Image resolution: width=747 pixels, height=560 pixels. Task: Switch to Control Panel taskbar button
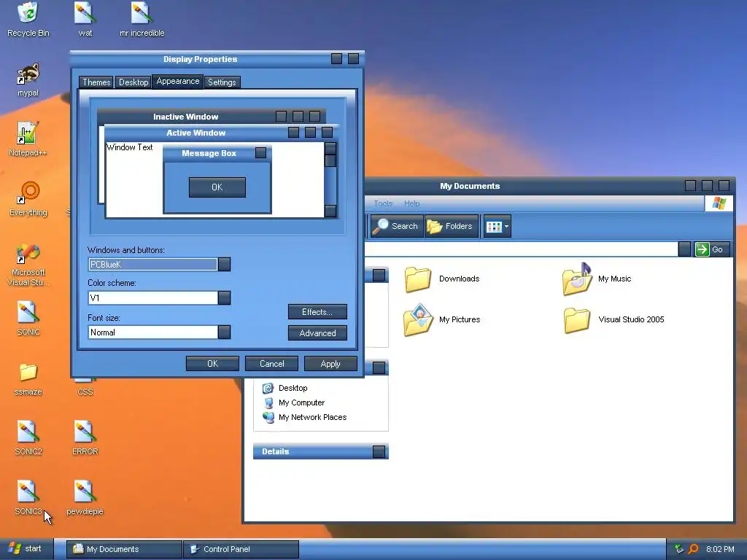pyautogui.click(x=241, y=549)
